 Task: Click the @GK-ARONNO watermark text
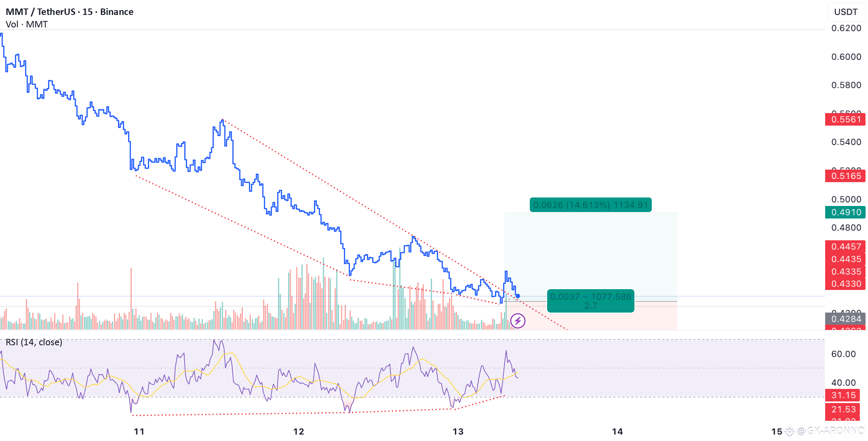click(830, 431)
